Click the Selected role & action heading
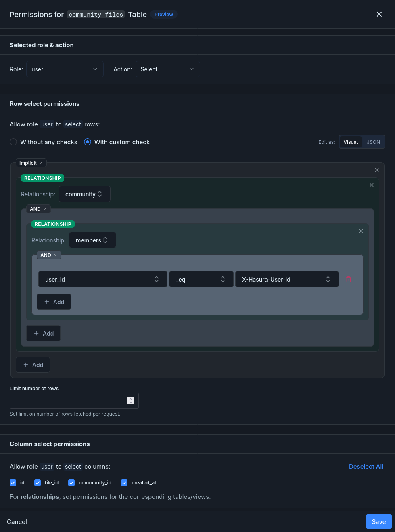 (x=42, y=45)
